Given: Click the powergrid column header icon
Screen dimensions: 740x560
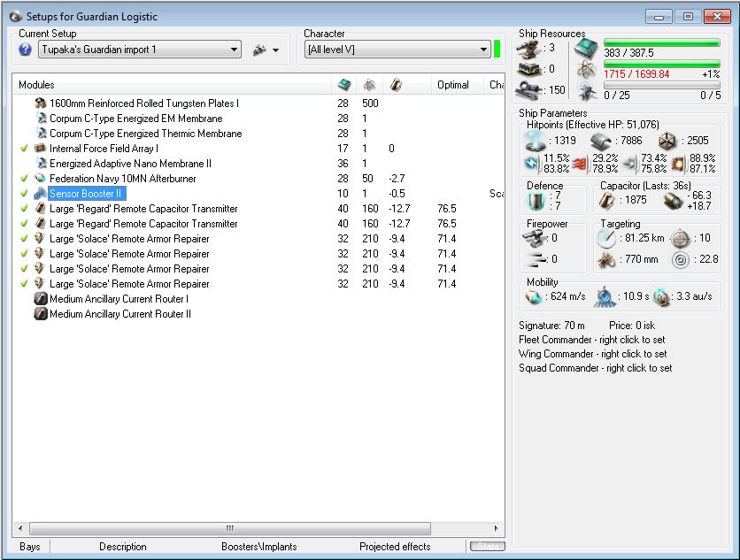Looking at the screenshot, I should pyautogui.click(x=369, y=85).
